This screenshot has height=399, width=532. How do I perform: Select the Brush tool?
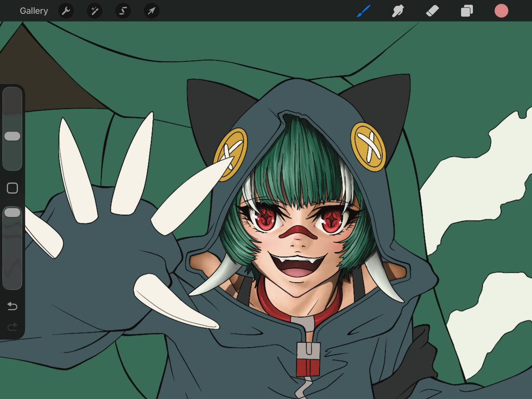[x=364, y=11]
